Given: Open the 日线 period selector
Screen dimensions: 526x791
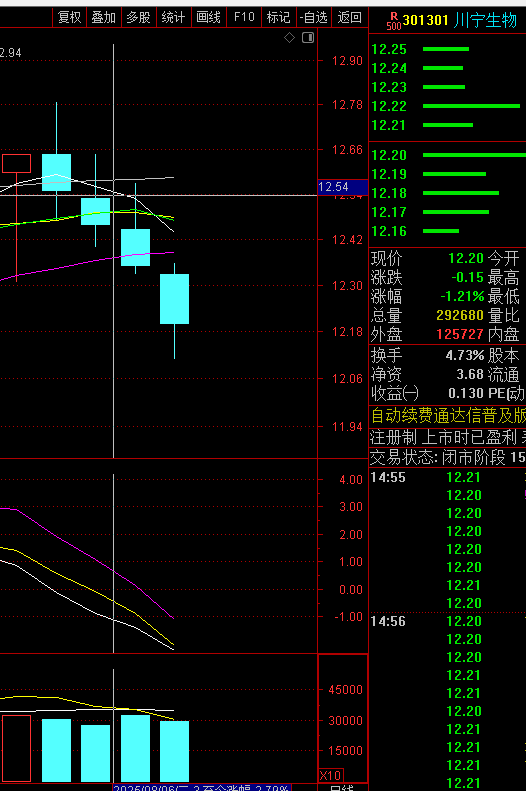Looking at the screenshot, I should click(x=342, y=788).
